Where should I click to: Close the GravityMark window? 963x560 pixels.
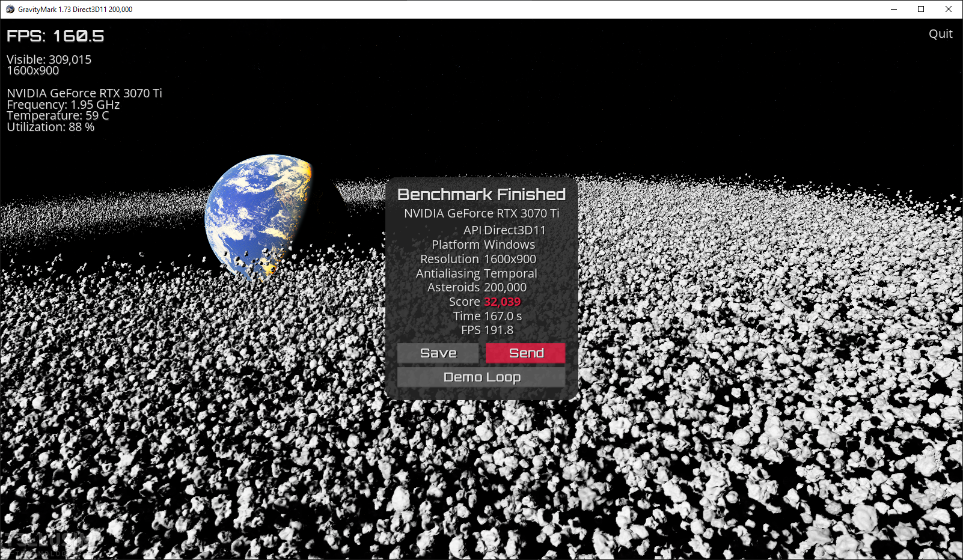(x=949, y=9)
